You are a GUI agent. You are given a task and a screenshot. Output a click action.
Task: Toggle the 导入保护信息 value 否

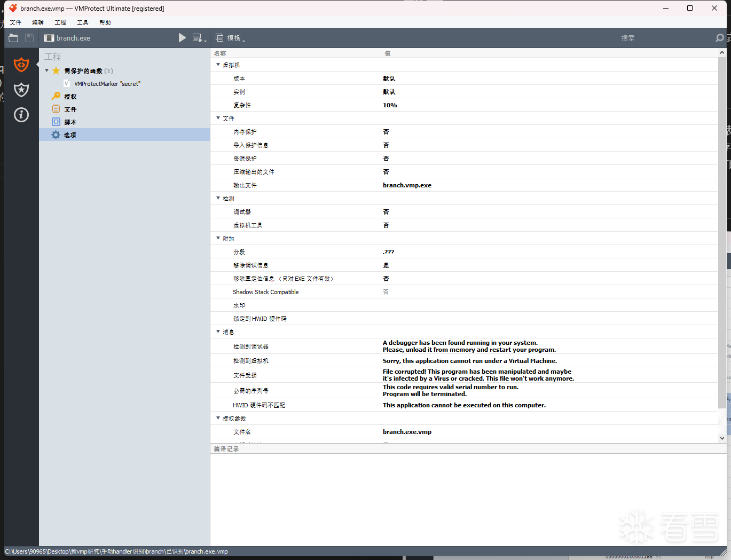[x=386, y=145]
